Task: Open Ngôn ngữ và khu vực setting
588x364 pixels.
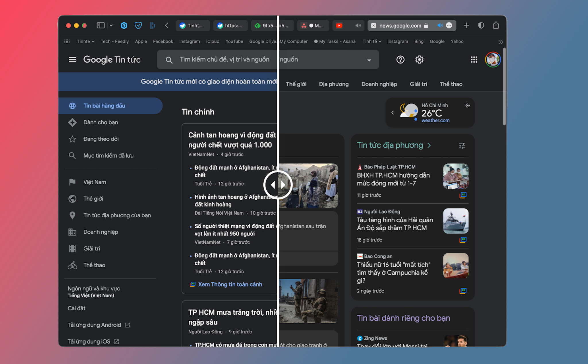Action: tap(94, 292)
